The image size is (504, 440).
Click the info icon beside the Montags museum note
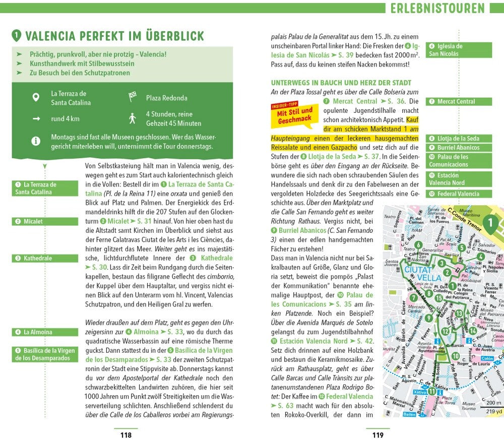pyautogui.click(x=35, y=142)
